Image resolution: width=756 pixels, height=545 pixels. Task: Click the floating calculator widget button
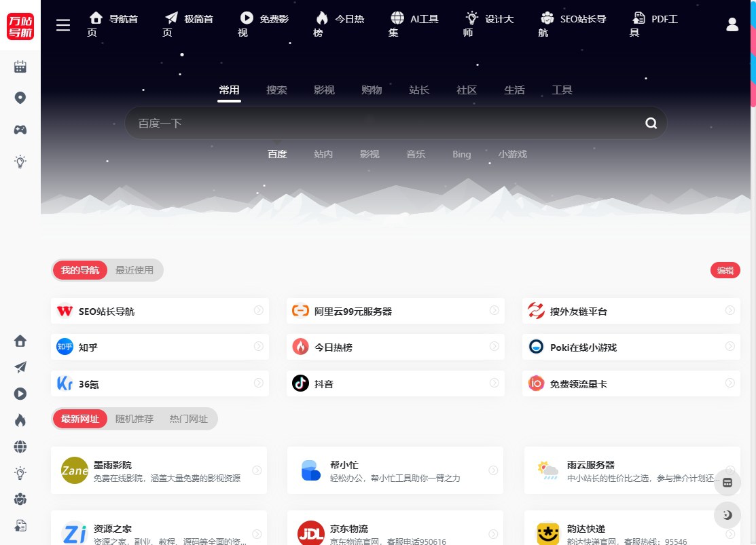727,483
